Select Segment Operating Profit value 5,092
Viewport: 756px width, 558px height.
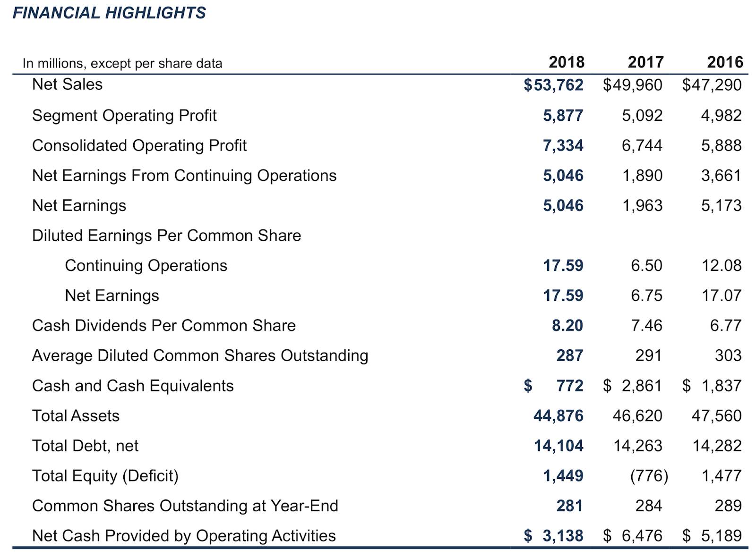tap(642, 116)
